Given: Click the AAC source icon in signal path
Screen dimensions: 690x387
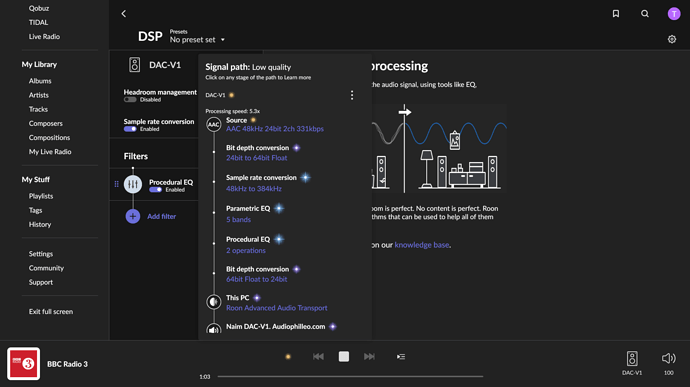Looking at the screenshot, I should (213, 125).
